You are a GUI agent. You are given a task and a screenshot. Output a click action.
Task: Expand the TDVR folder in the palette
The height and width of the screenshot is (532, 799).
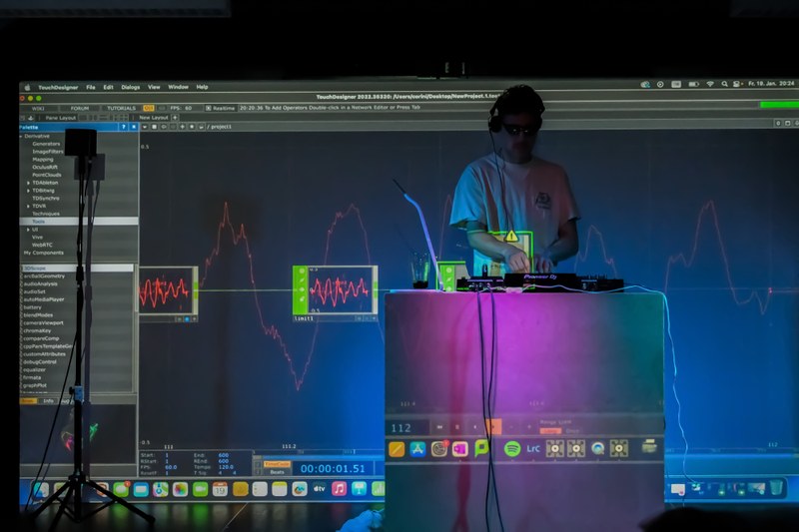(x=29, y=206)
